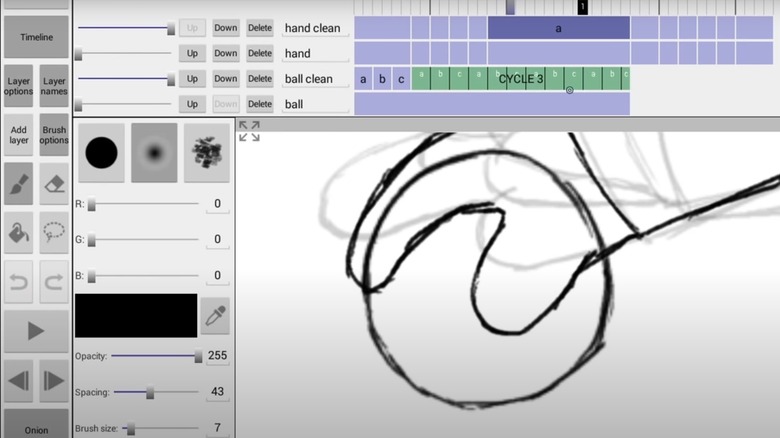This screenshot has height=438, width=780.
Task: Choose the textured charcoal brush preset
Action: click(x=207, y=152)
